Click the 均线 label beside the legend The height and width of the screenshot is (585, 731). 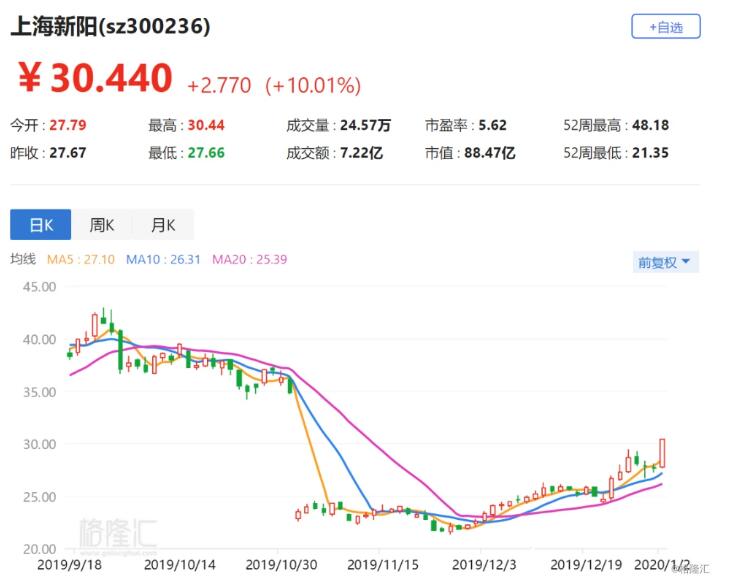point(23,260)
